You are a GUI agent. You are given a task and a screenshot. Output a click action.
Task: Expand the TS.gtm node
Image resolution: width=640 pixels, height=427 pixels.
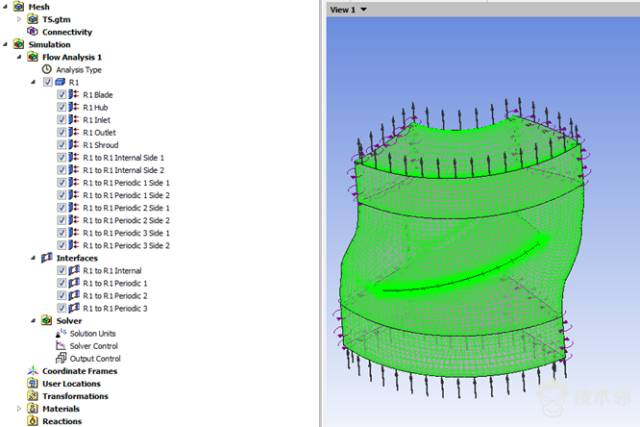pos(19,19)
